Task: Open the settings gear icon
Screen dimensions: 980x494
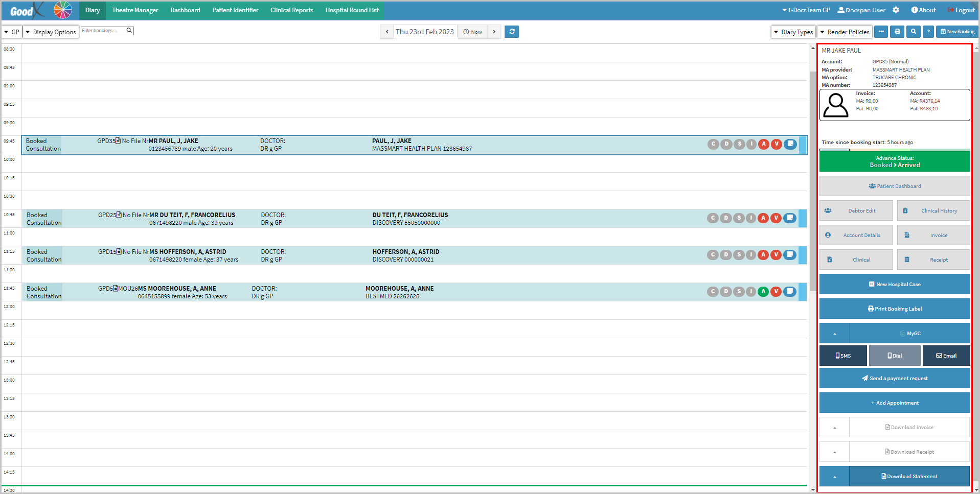Action: (x=896, y=10)
